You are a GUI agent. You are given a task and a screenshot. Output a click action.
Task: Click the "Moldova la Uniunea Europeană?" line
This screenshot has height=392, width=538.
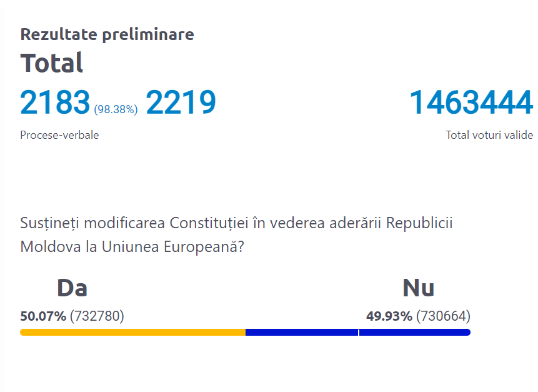[x=132, y=246]
